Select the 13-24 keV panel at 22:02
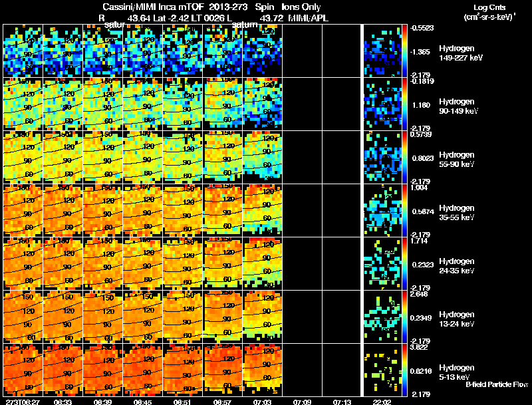The image size is (532, 405). coord(381,317)
